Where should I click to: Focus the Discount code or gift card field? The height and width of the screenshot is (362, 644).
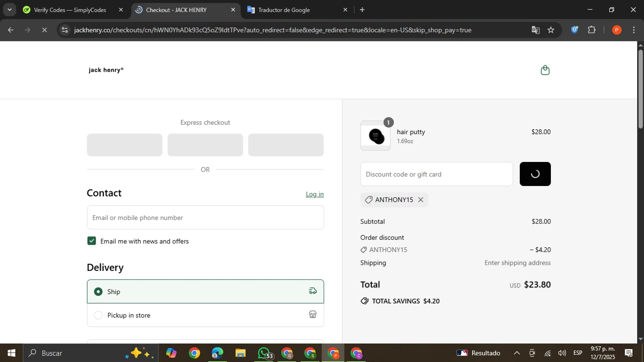[437, 174]
